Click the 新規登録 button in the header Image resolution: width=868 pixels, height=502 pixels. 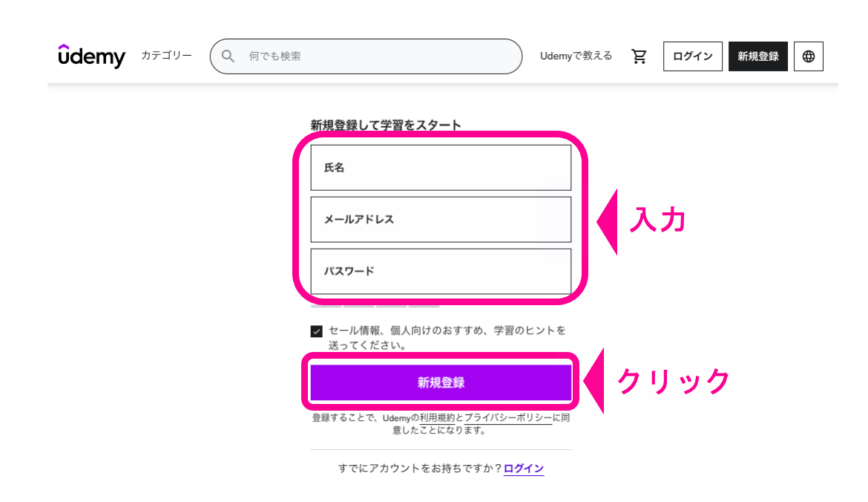coord(757,56)
